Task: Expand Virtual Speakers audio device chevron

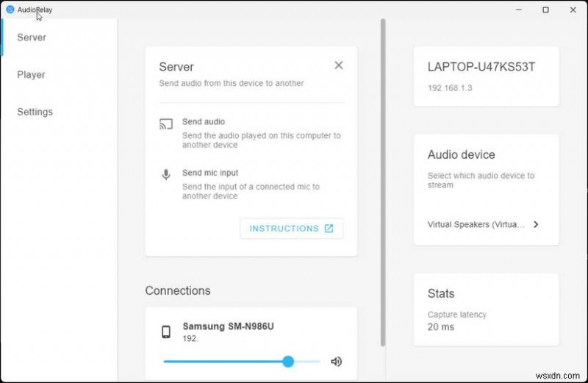Action: pyautogui.click(x=536, y=224)
